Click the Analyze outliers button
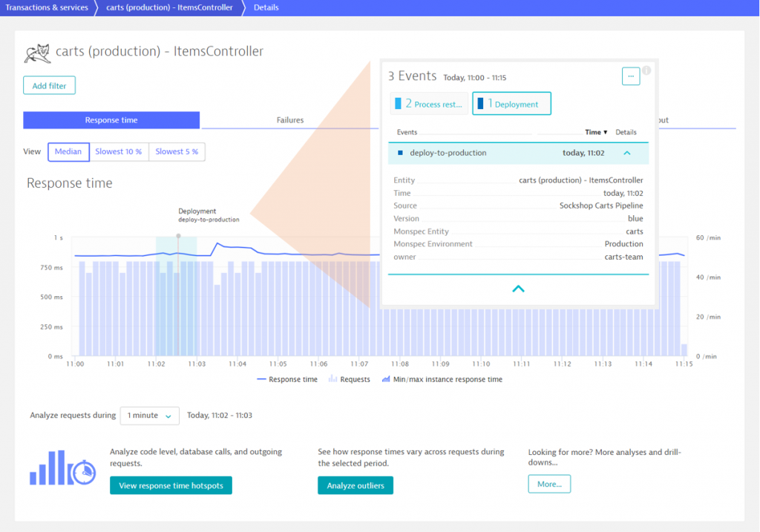Image resolution: width=760 pixels, height=532 pixels. coord(356,485)
